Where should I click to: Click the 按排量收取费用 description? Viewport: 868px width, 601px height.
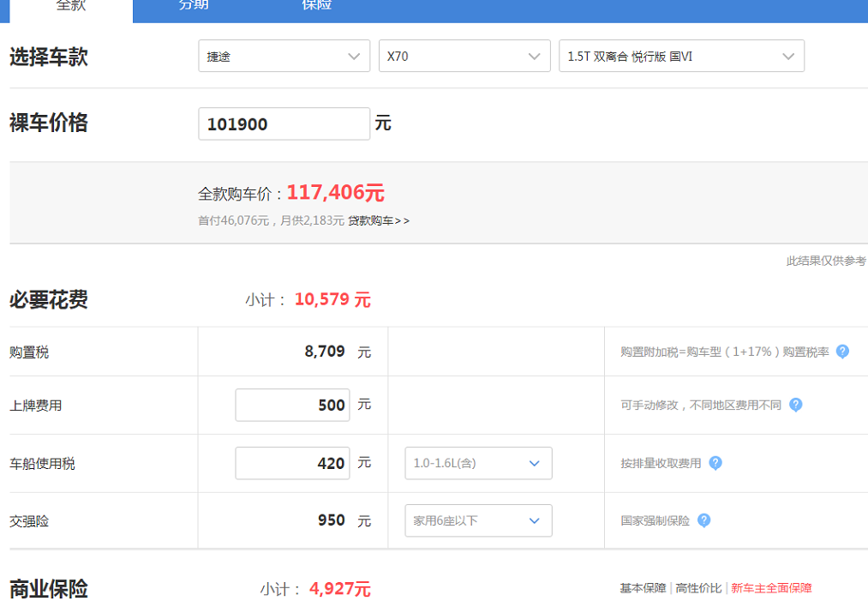click(661, 463)
